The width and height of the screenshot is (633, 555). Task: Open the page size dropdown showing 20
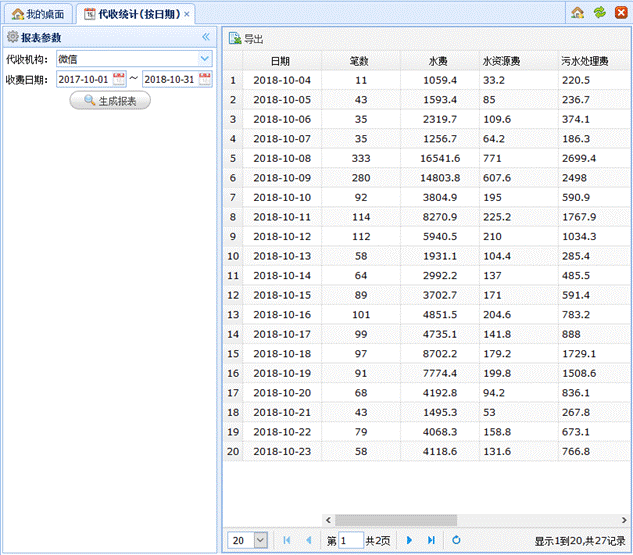tap(261, 540)
